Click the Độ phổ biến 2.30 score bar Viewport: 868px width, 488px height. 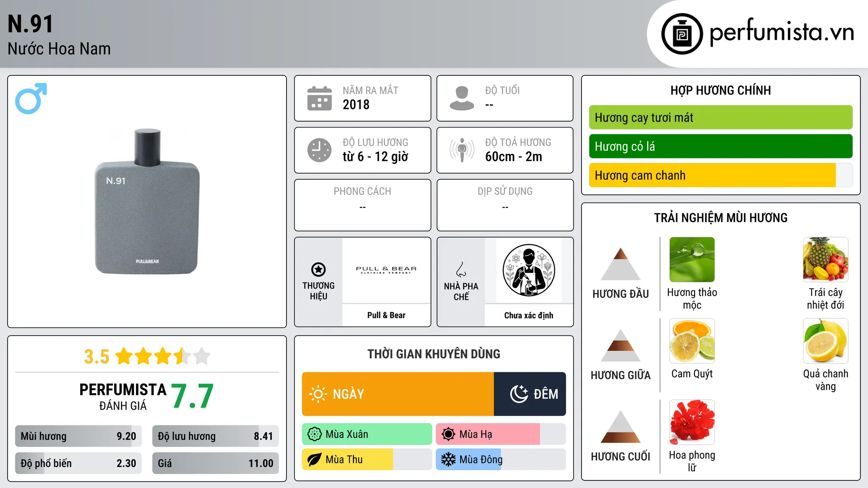point(78,463)
